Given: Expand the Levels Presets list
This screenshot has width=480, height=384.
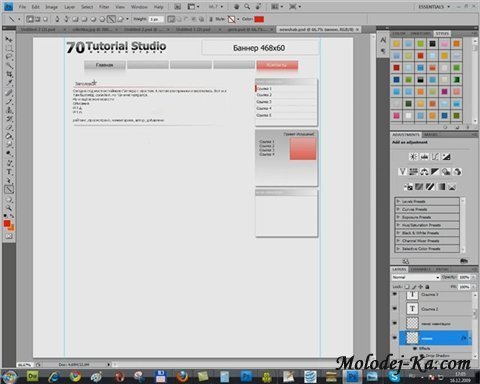Looking at the screenshot, I should click(398, 201).
